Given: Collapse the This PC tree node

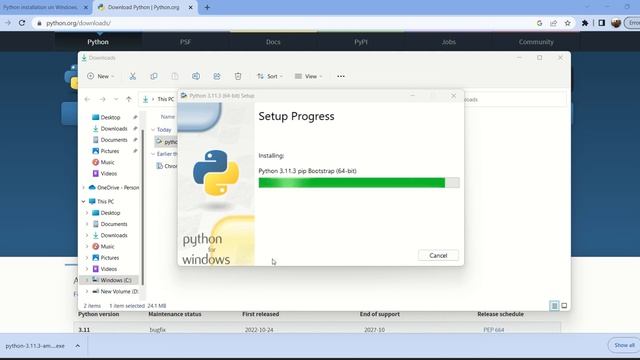Looking at the screenshot, I should (x=84, y=202).
